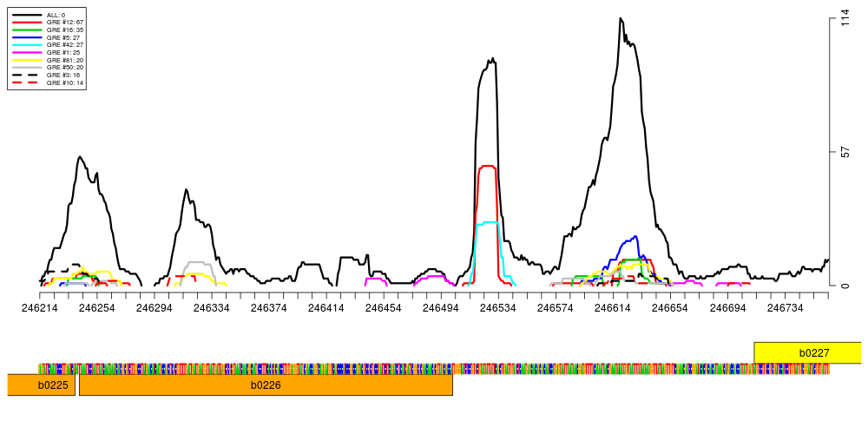Click the magenta legend line
Image resolution: width=868 pixels, height=434 pixels.
coord(27,52)
